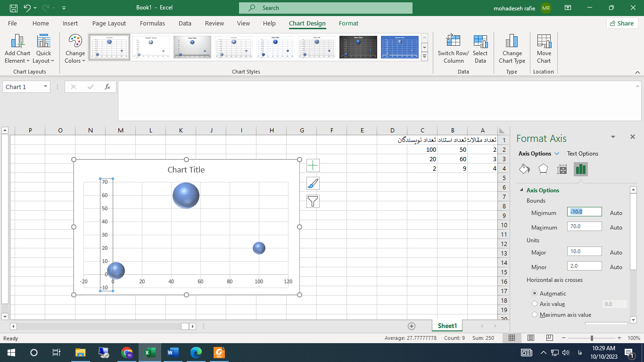
Task: Close the Format Axis pane
Action: [633, 137]
